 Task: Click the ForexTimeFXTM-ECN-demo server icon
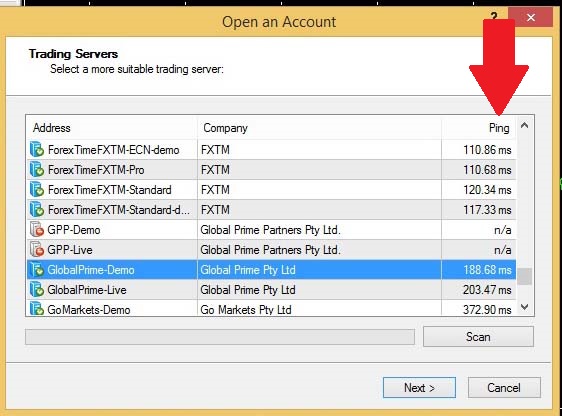coord(37,149)
